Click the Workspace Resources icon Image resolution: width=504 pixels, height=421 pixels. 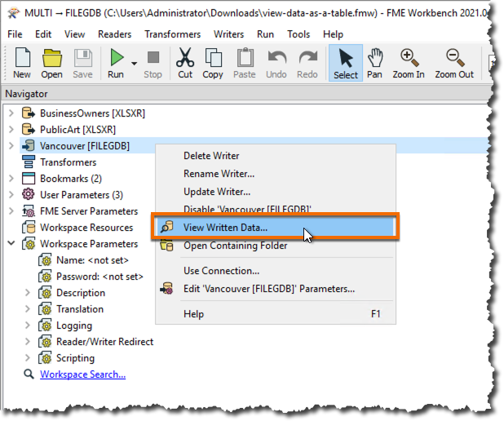coord(29,228)
